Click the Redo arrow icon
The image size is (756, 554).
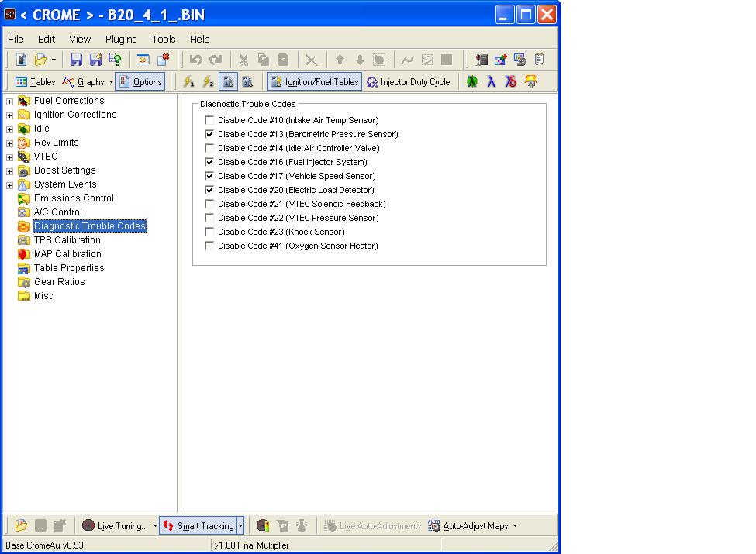215,60
